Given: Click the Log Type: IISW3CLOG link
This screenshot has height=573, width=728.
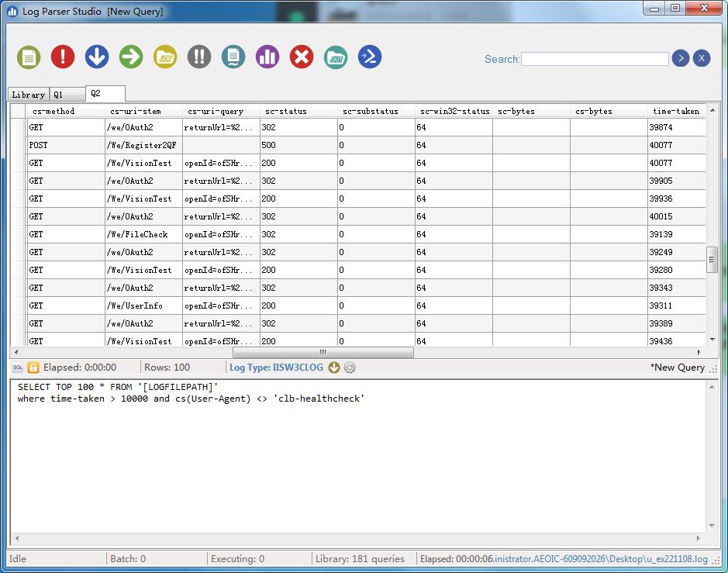Looking at the screenshot, I should coord(276,368).
